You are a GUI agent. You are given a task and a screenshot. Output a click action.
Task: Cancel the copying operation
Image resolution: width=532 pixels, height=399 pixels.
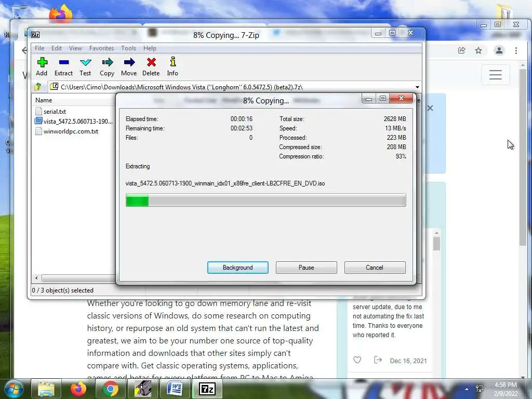pos(375,268)
